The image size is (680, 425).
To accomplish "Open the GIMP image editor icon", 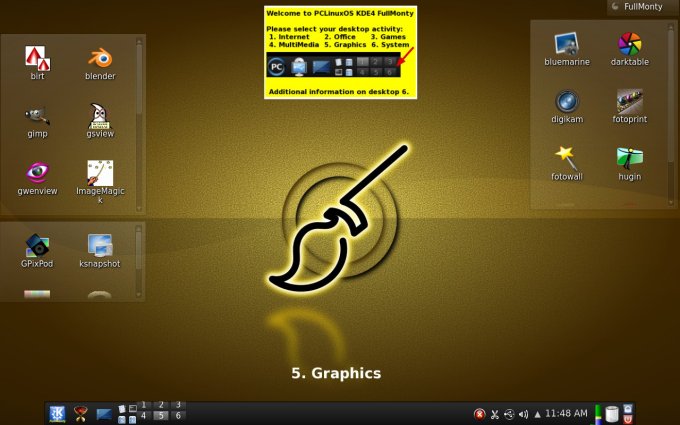I will tap(37, 116).
